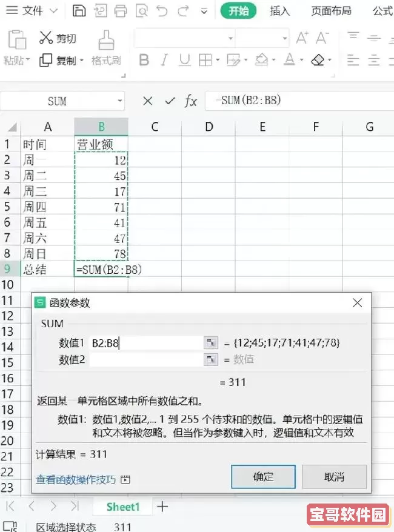Click the 数值1 input field
The width and height of the screenshot is (394, 532).
coord(147,343)
